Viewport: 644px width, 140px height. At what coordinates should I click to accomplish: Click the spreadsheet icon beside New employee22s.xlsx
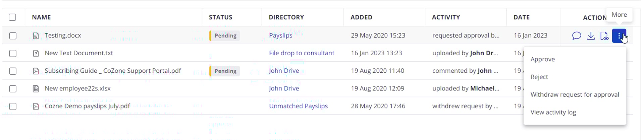36,89
